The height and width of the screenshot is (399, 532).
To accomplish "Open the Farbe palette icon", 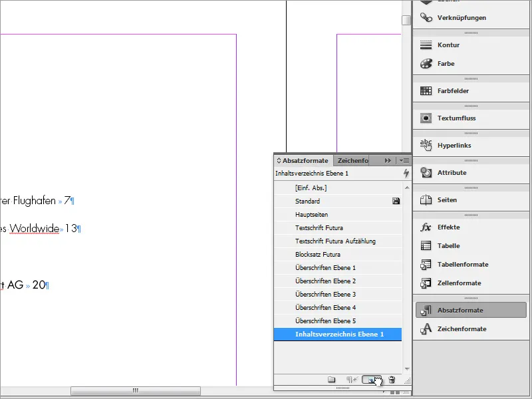I will point(426,63).
